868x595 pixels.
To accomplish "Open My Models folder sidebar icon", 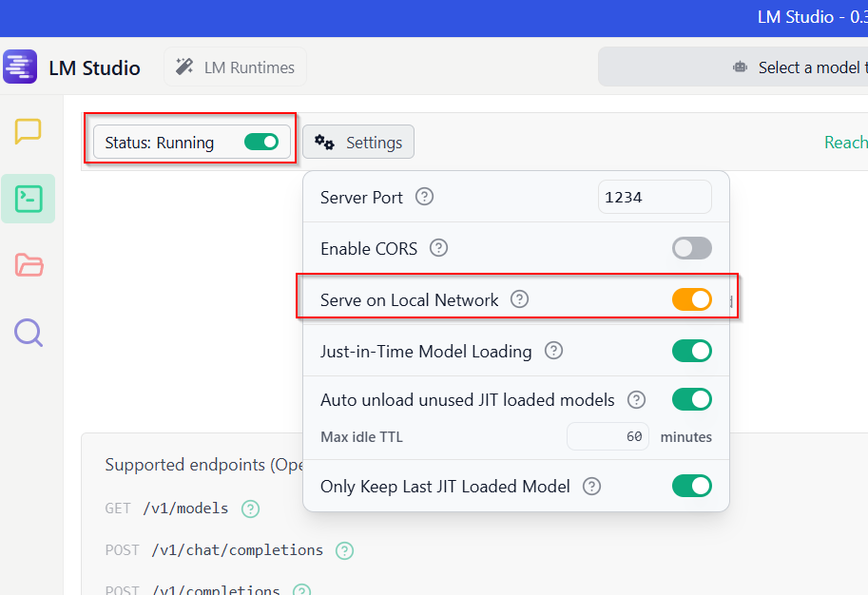I will tap(28, 266).
